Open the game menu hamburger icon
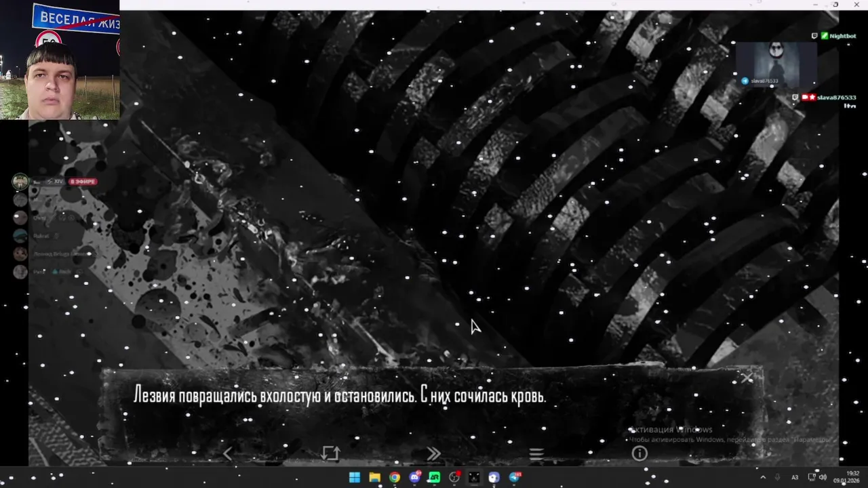Image resolution: width=868 pixels, height=488 pixels. 536,454
